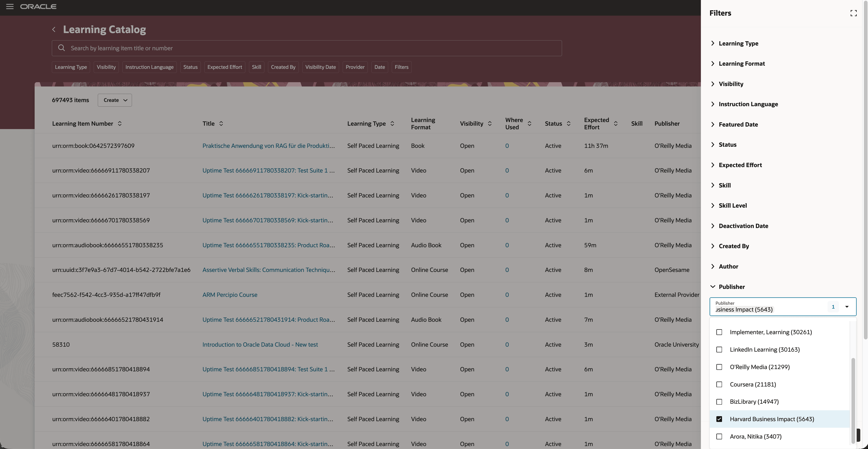
Task: Click the Visibility filter chip
Action: coord(106,67)
